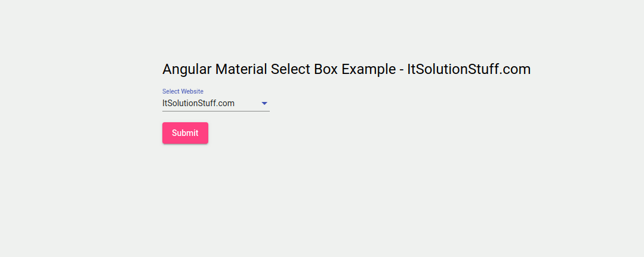Click the Submit label text

pyautogui.click(x=185, y=133)
